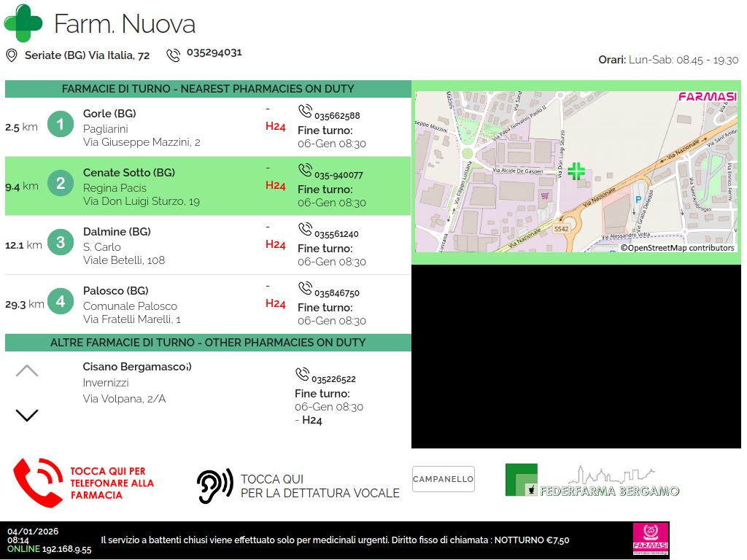Tap 'Tocca qui per telefonare alla farmacia' text
Image resolution: width=747 pixels, height=560 pixels.
[112, 483]
